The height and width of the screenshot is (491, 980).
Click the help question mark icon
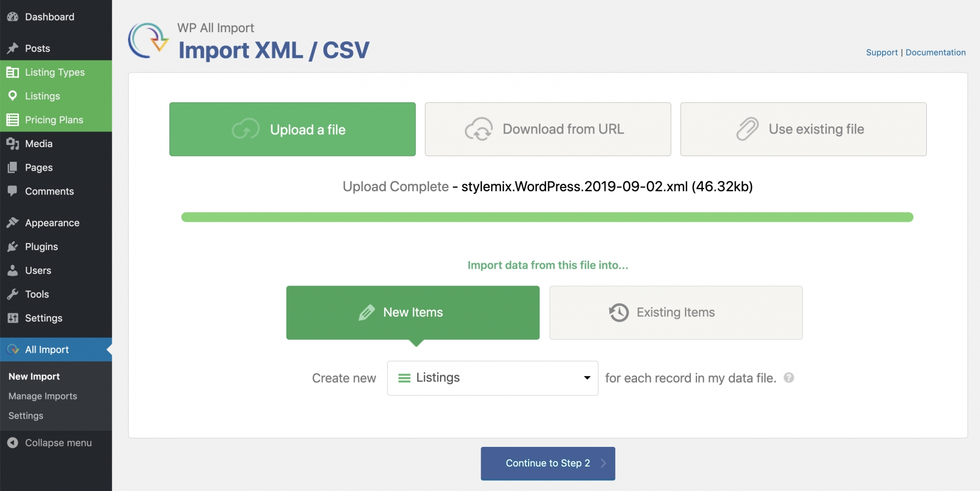[788, 378]
